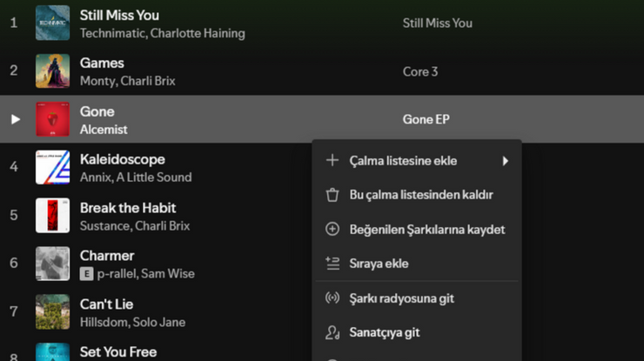Select Sanatçıya git menu entry
Viewport: 644px width, 361px height.
coord(417,332)
